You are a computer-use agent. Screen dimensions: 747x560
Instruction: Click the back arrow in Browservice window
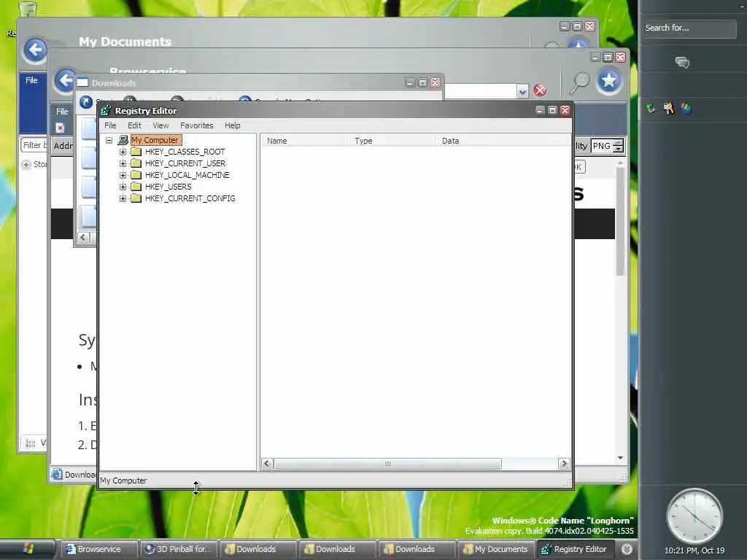(x=64, y=80)
